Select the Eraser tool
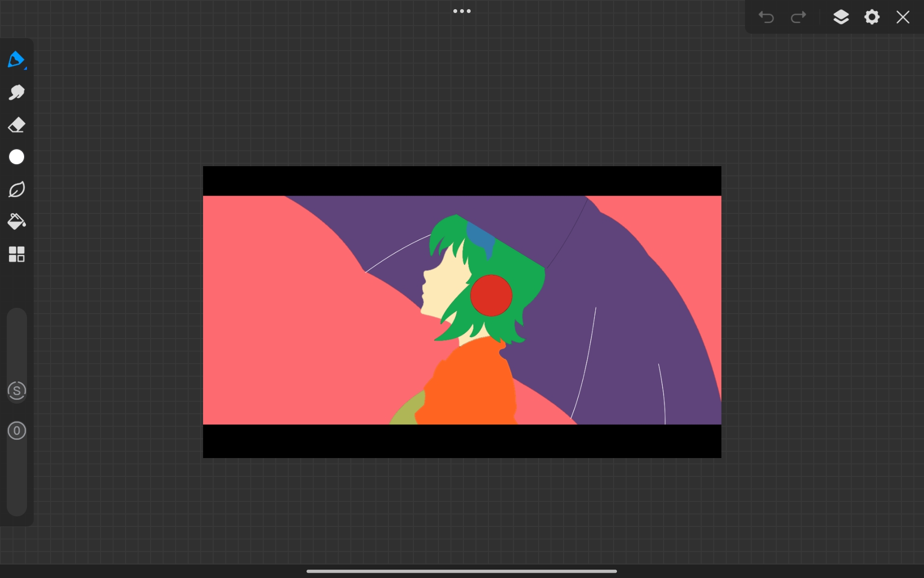Viewport: 924px width, 578px height. (x=16, y=125)
